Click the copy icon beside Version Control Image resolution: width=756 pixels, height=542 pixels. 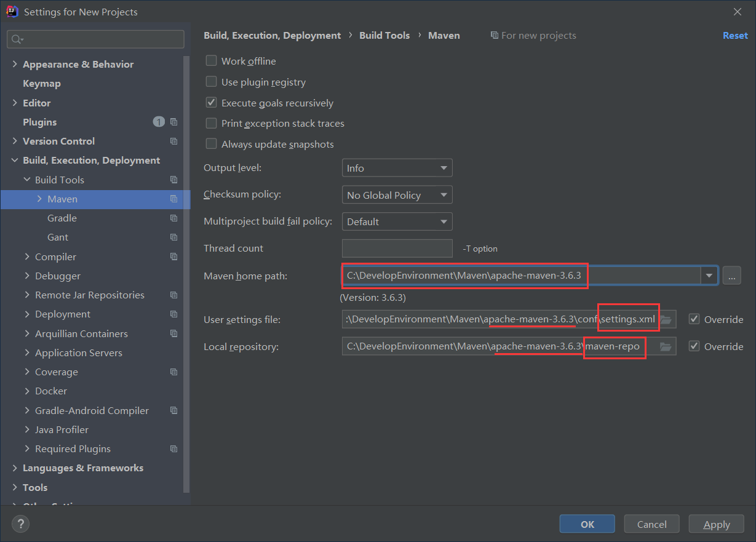[173, 141]
